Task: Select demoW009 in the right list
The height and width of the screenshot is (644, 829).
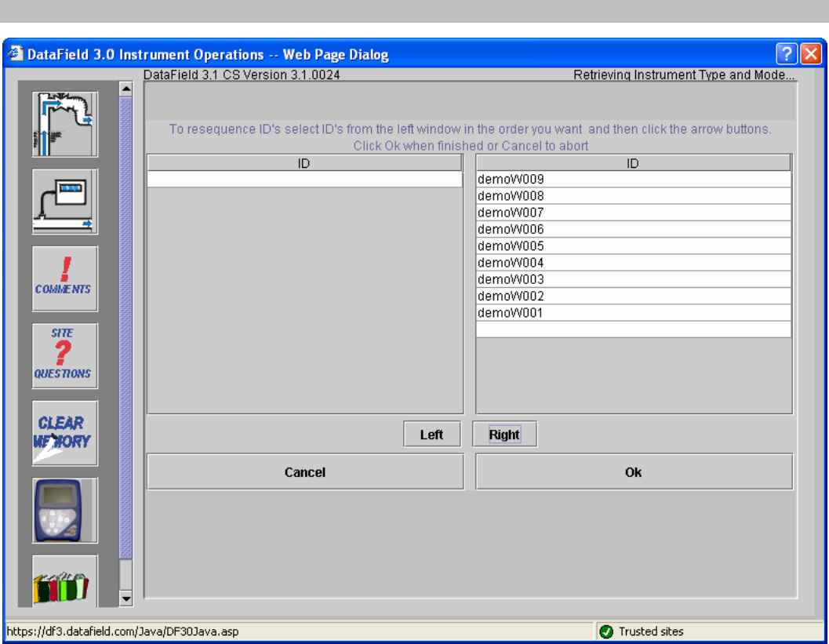Action: tap(634, 180)
